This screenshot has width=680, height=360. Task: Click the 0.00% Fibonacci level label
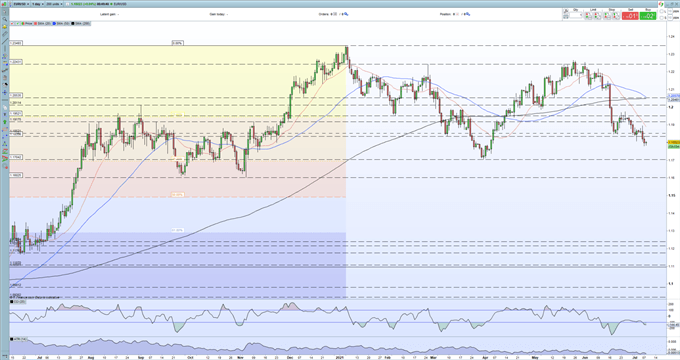[177, 43]
